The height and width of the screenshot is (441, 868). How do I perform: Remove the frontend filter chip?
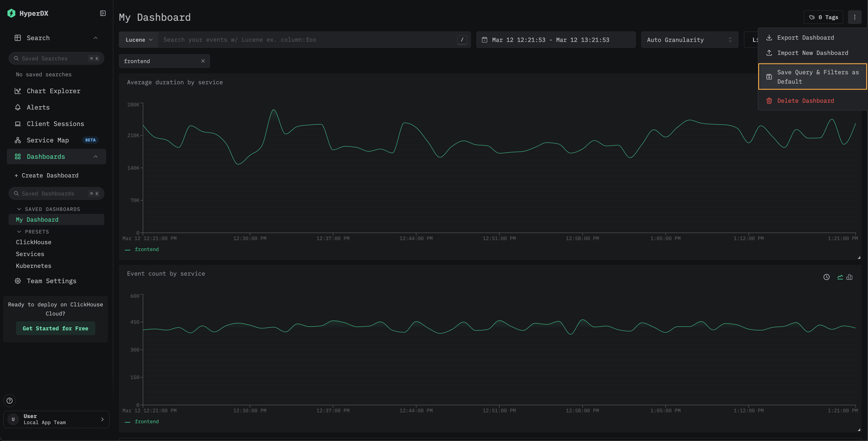[203, 61]
